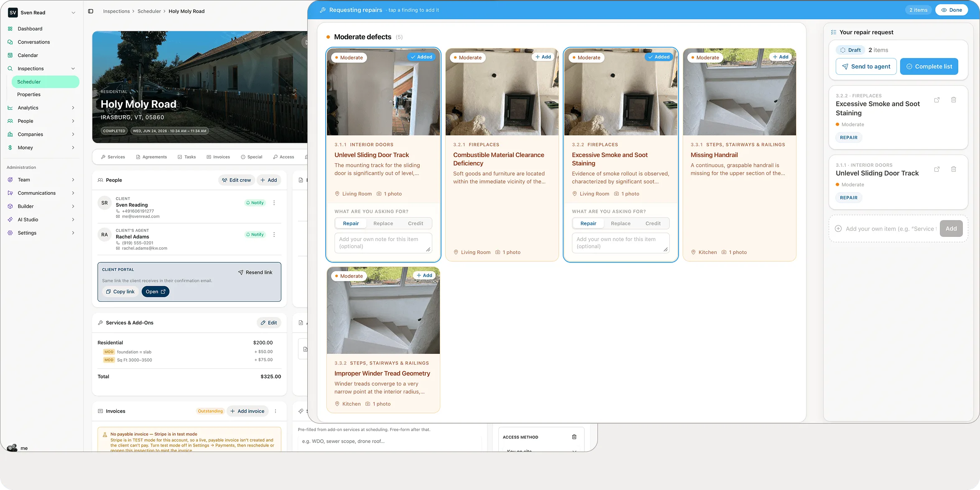Image resolution: width=980 pixels, height=490 pixels.
Task: Expand the Analytics sidebar section
Action: (73, 108)
